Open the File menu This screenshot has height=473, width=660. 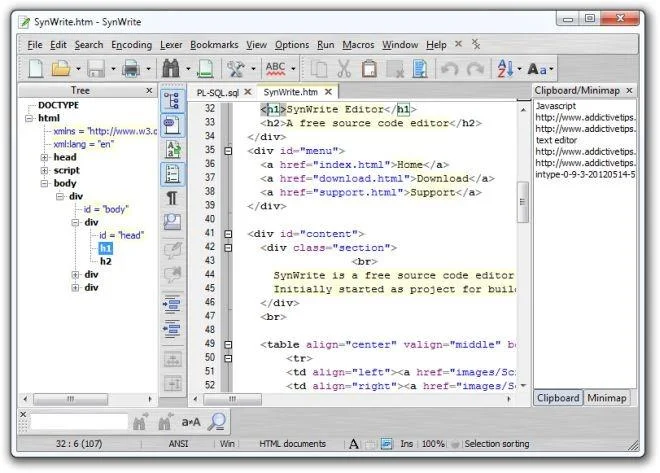[35, 45]
